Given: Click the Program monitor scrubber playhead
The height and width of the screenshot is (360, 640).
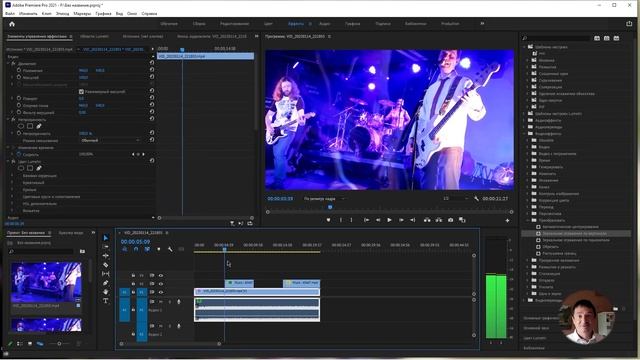Looking at the screenshot, I should point(330,207).
